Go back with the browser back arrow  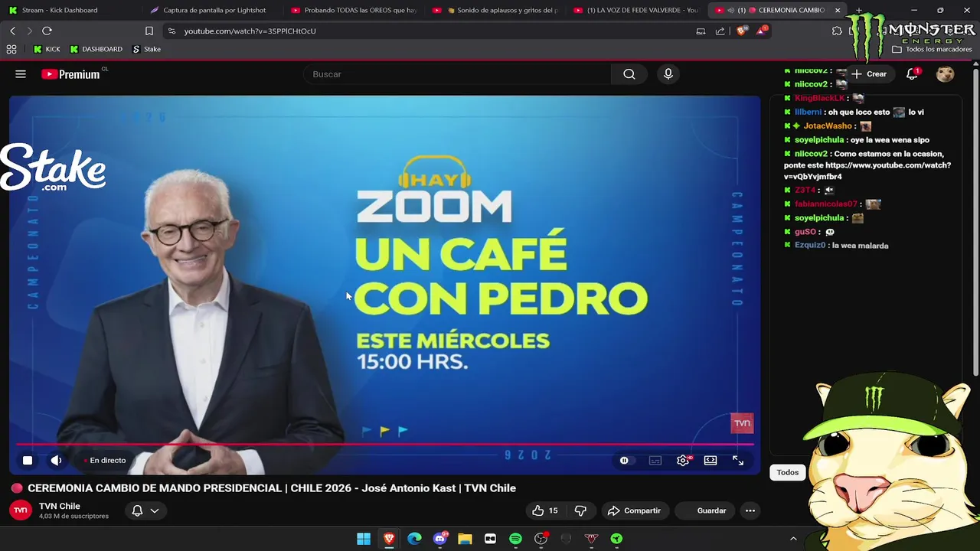pyautogui.click(x=12, y=31)
